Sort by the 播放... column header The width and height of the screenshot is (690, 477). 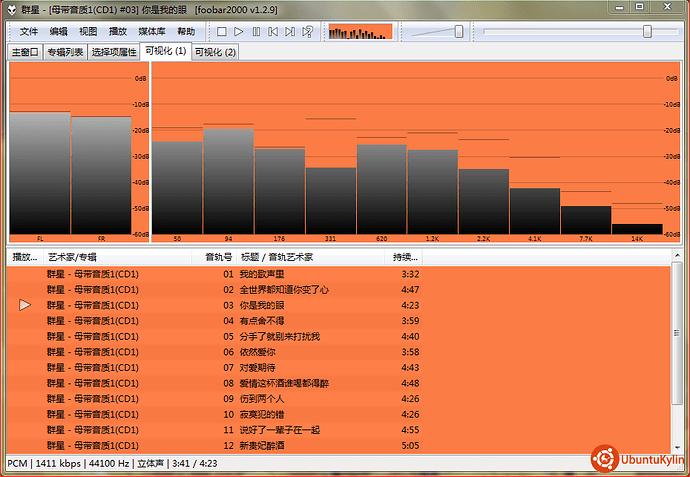(x=25, y=257)
